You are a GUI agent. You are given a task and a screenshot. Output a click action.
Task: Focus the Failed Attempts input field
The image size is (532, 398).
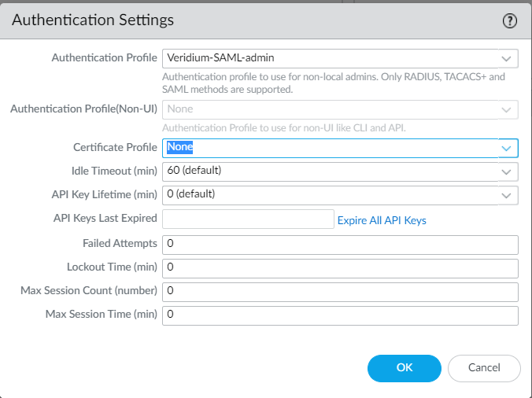click(x=340, y=245)
